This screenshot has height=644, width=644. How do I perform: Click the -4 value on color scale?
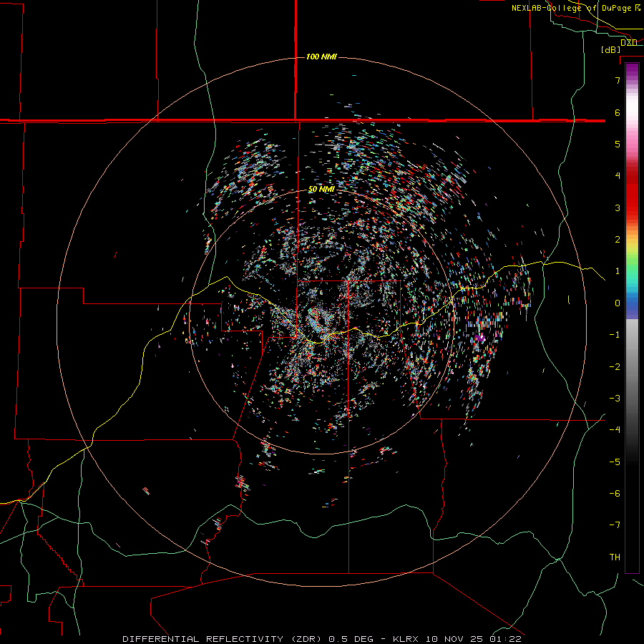[x=615, y=430]
